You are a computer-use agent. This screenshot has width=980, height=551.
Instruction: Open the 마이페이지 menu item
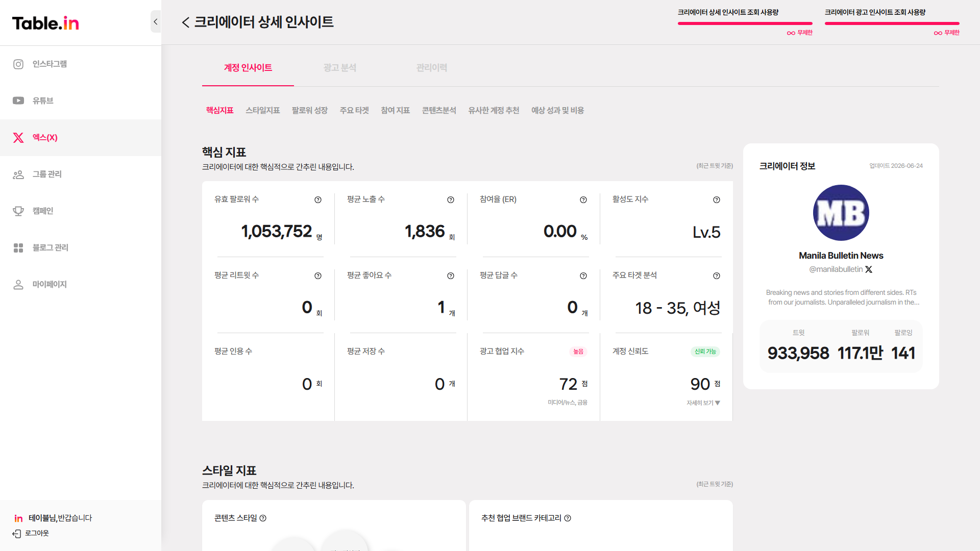(x=81, y=285)
